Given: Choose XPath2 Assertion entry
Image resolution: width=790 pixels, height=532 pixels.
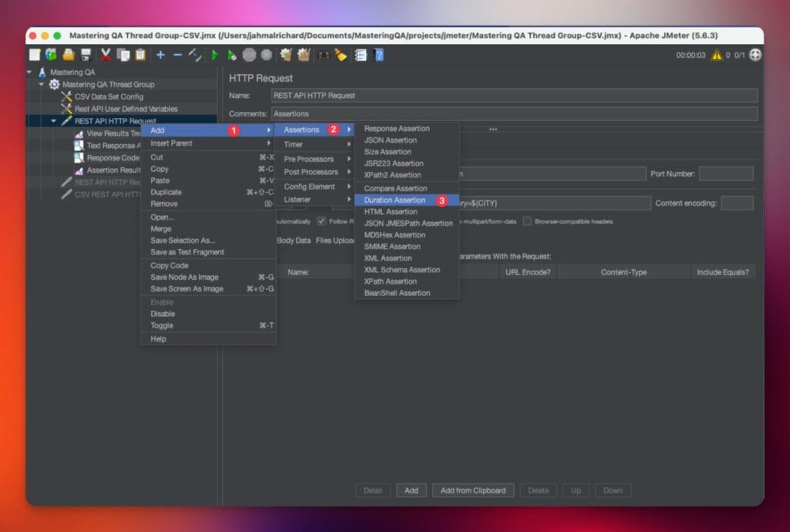Looking at the screenshot, I should tap(407, 175).
